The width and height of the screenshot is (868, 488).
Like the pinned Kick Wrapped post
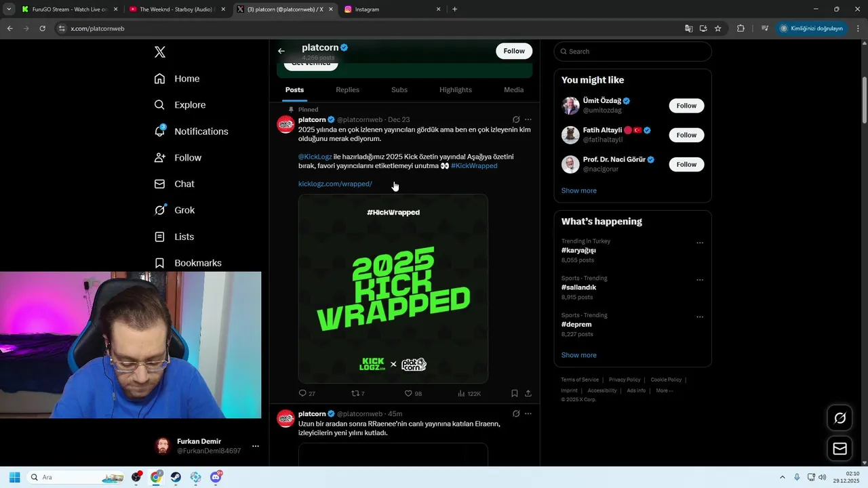[x=413, y=393]
